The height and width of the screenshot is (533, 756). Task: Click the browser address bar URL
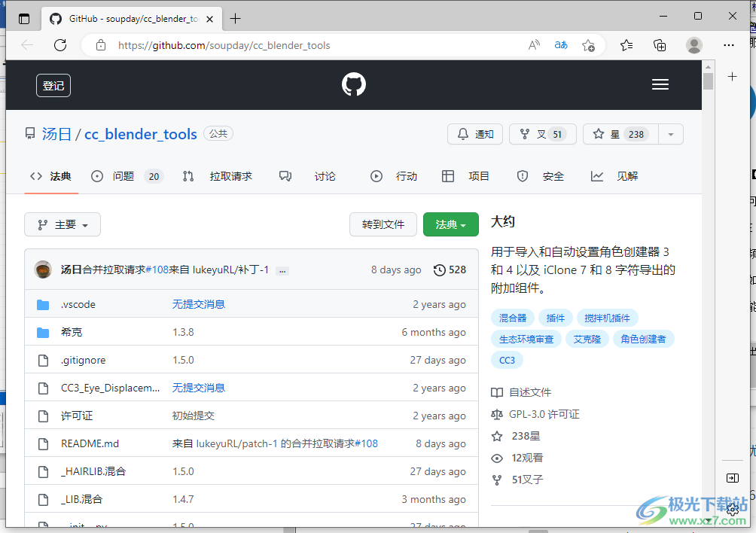tap(224, 45)
